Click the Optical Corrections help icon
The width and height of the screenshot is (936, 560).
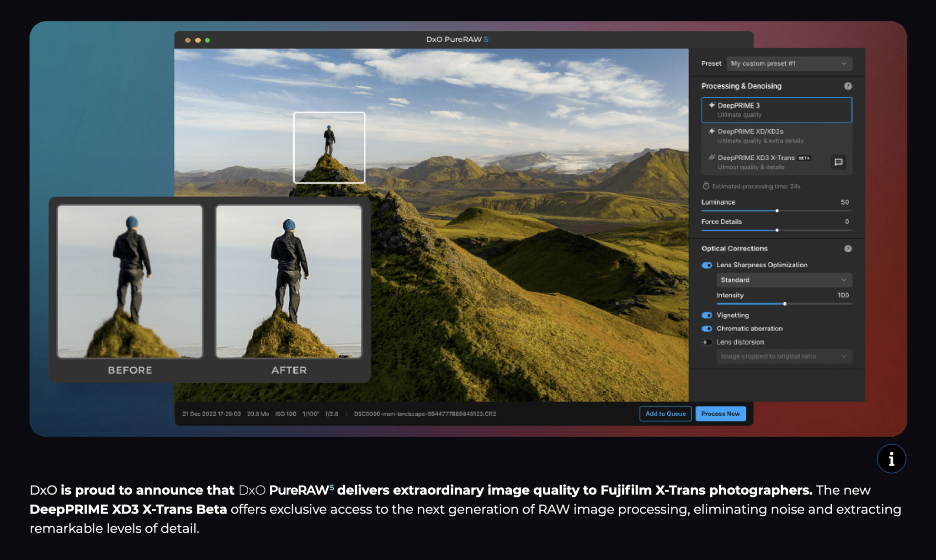point(848,248)
